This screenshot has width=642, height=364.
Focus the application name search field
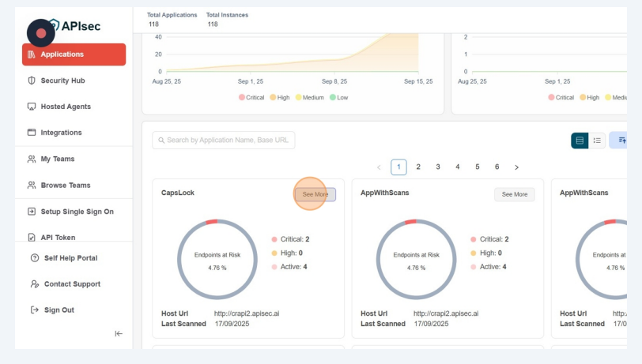224,140
